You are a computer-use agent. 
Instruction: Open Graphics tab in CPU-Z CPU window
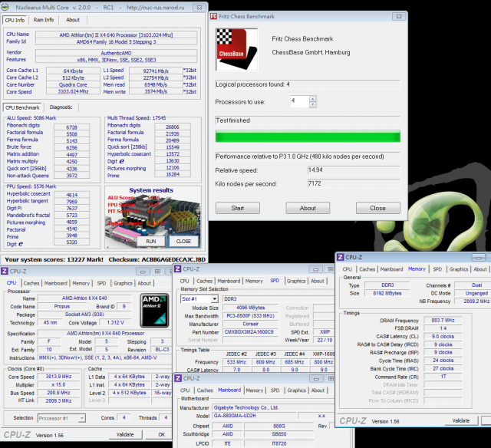coord(123,283)
